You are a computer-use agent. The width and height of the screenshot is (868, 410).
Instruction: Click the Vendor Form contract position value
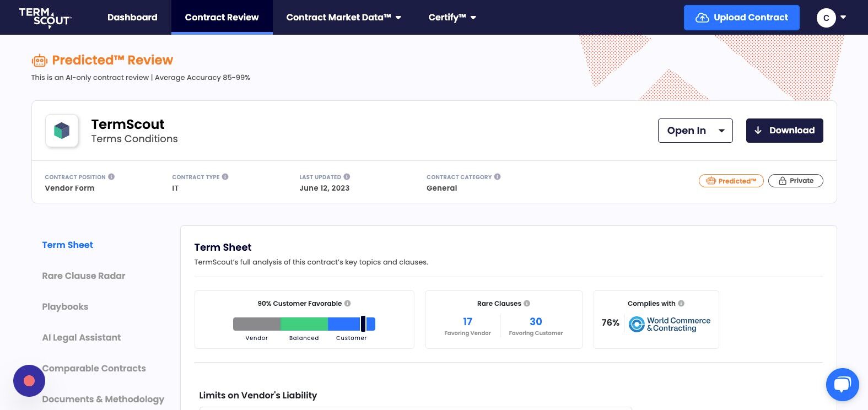click(69, 188)
